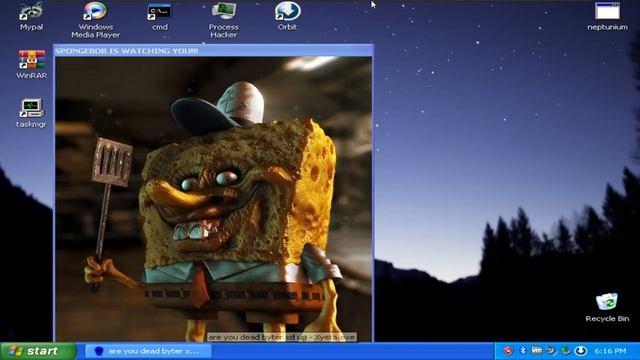Screen dimensions: 640x360
Task: Select the neptunium desktop icon
Action: (x=607, y=16)
